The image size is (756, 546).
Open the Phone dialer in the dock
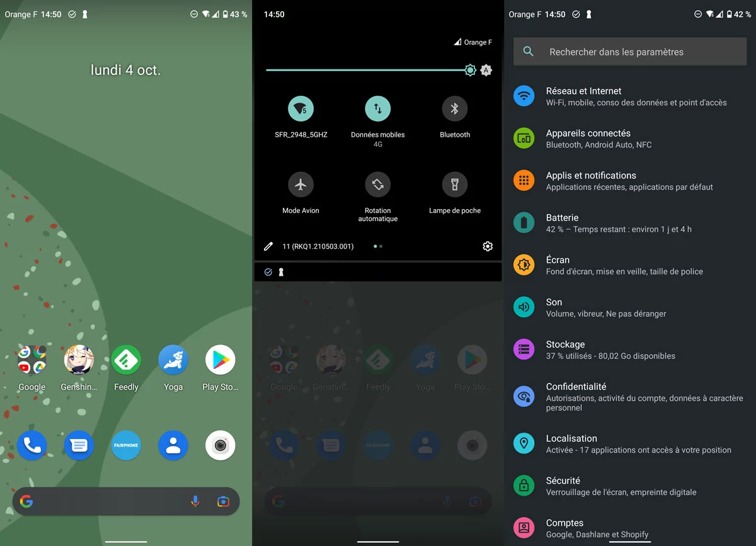coord(31,446)
